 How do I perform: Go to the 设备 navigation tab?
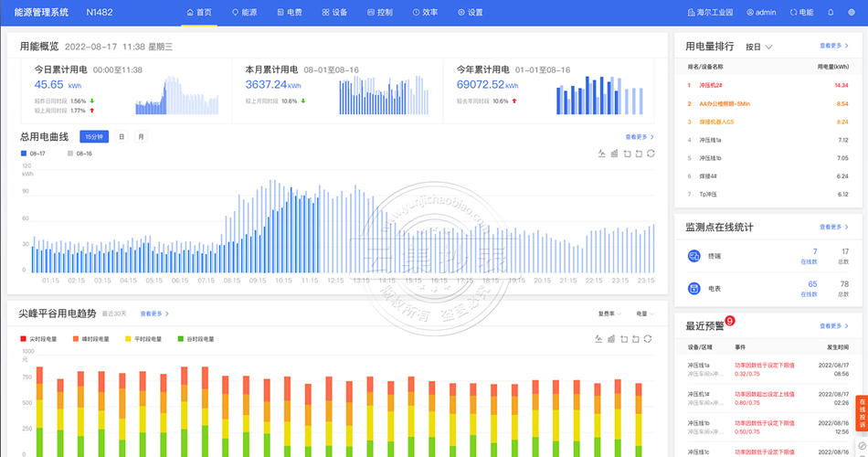[x=333, y=13]
